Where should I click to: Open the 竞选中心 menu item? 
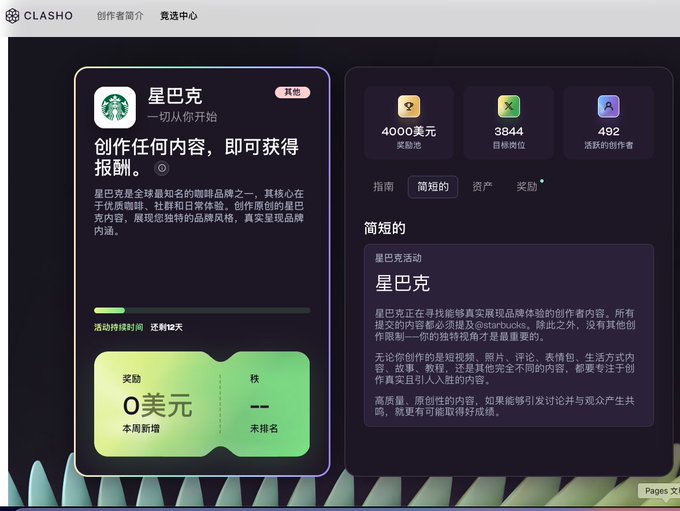pyautogui.click(x=179, y=16)
